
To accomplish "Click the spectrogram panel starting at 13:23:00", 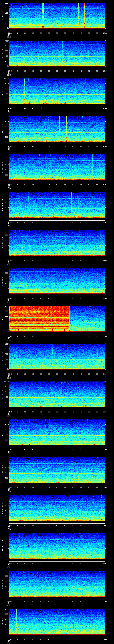I will 57,356.
